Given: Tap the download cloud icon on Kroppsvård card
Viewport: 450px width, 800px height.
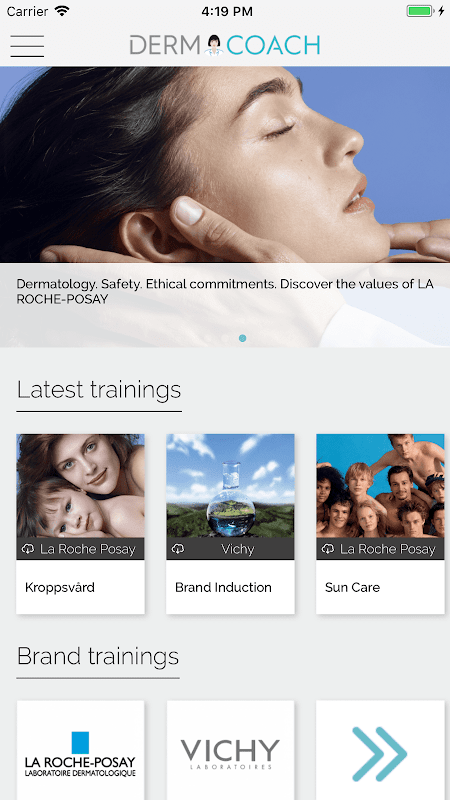Looking at the screenshot, I should pyautogui.click(x=28, y=548).
